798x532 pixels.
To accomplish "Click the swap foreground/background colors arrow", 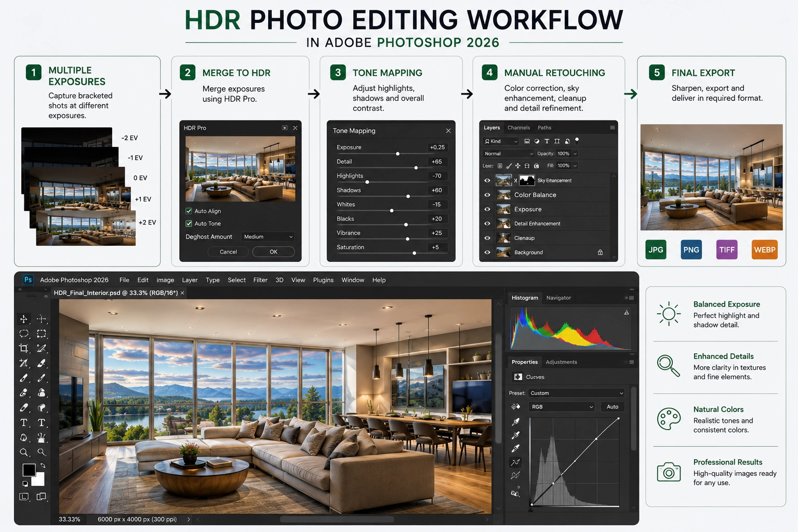I will click(43, 465).
